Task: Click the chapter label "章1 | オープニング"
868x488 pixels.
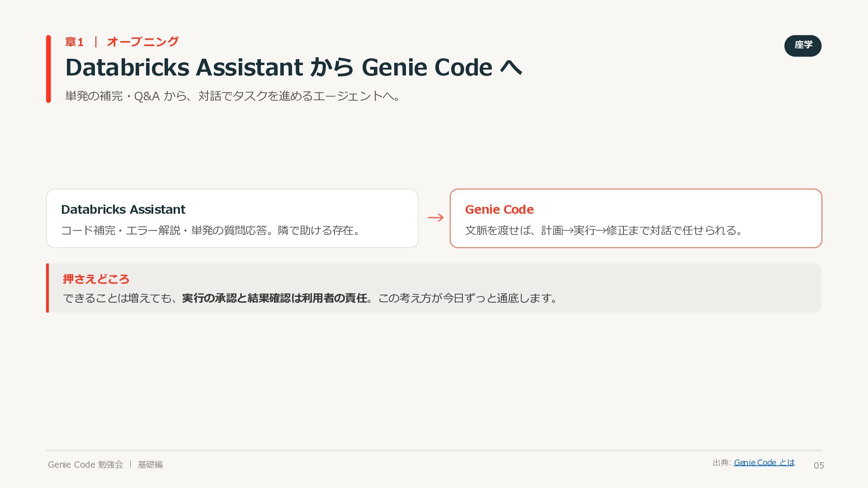Action: pyautogui.click(x=122, y=42)
